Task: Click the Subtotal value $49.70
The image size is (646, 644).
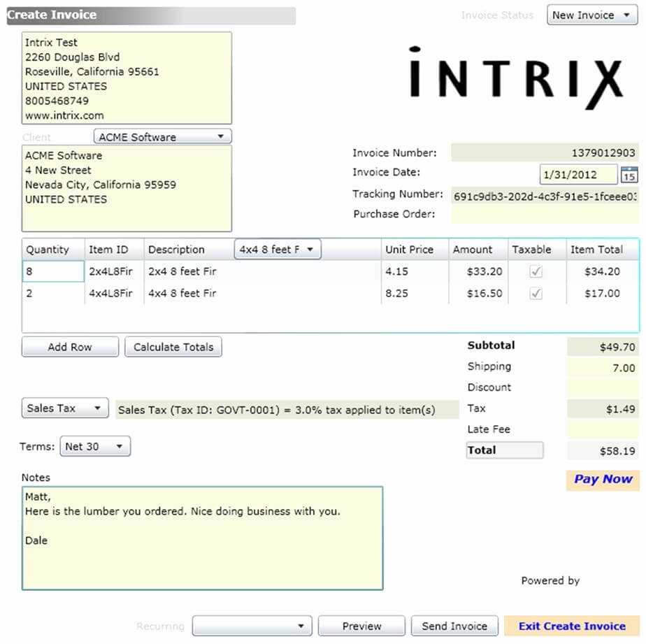Action: [x=603, y=347]
